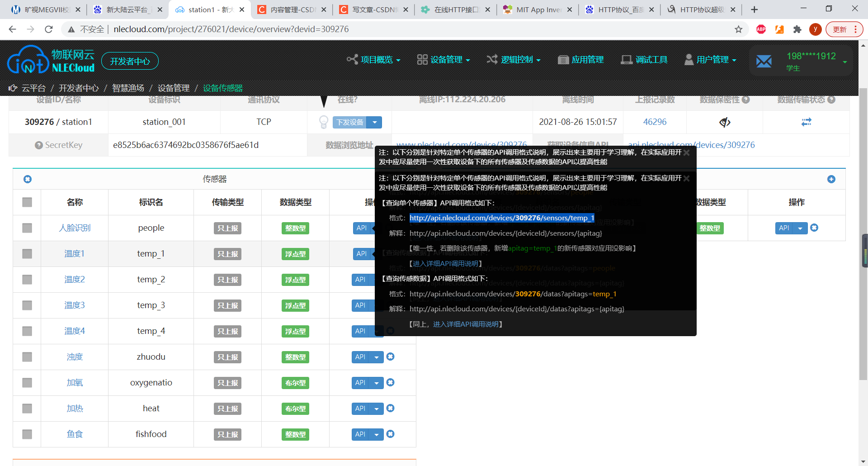Check the people sensor row
Viewport: 868px width, 466px height.
click(27, 228)
